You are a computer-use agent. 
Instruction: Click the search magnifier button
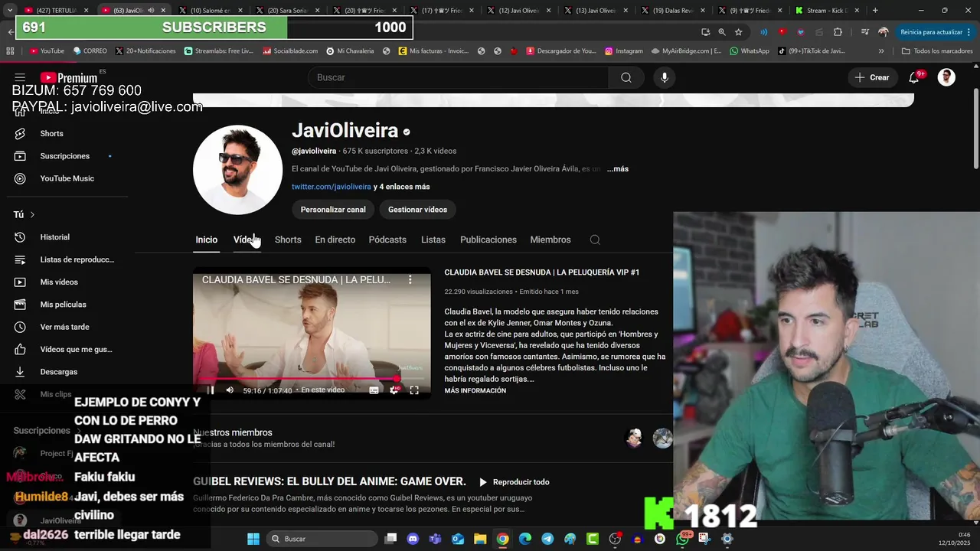click(x=626, y=77)
